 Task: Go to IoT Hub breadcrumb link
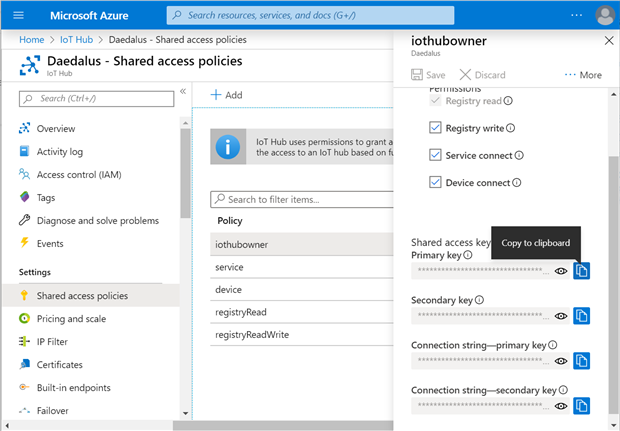(76, 40)
